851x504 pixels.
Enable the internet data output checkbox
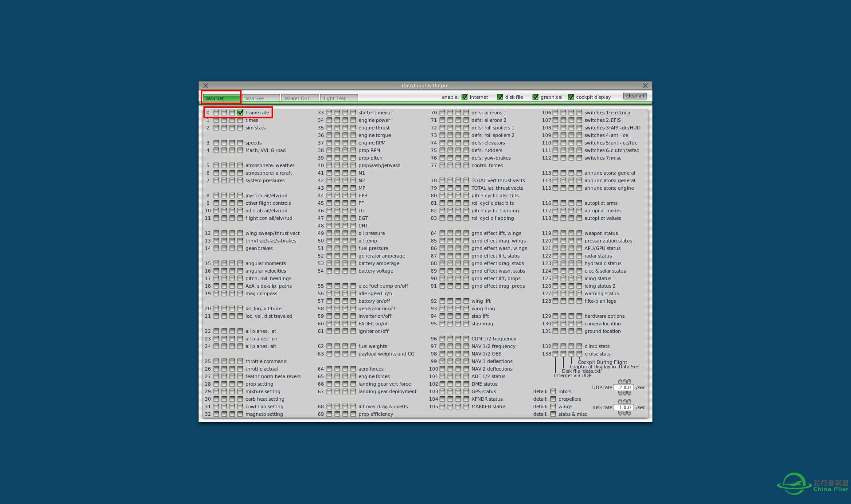tap(465, 97)
